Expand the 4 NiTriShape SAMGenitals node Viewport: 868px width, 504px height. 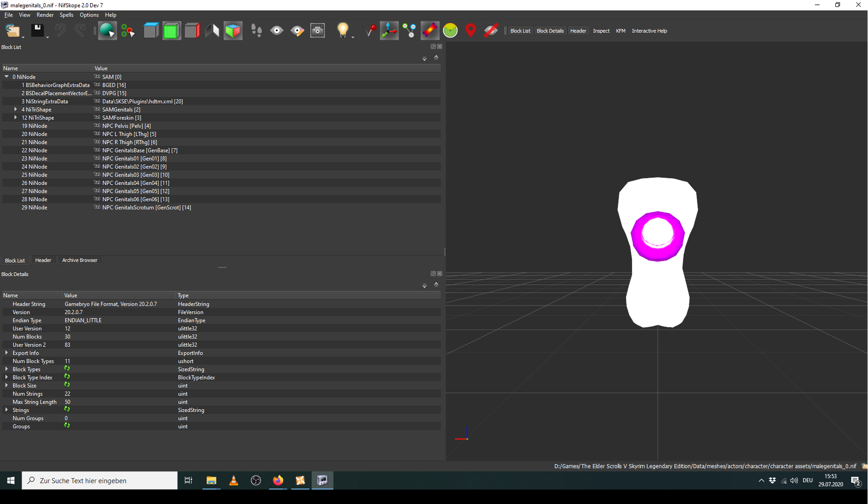pyautogui.click(x=15, y=110)
